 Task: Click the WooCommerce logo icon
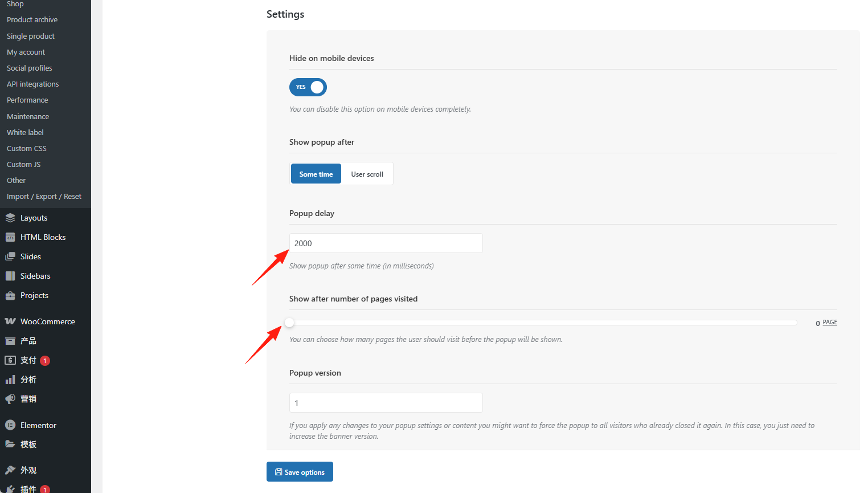click(10, 321)
